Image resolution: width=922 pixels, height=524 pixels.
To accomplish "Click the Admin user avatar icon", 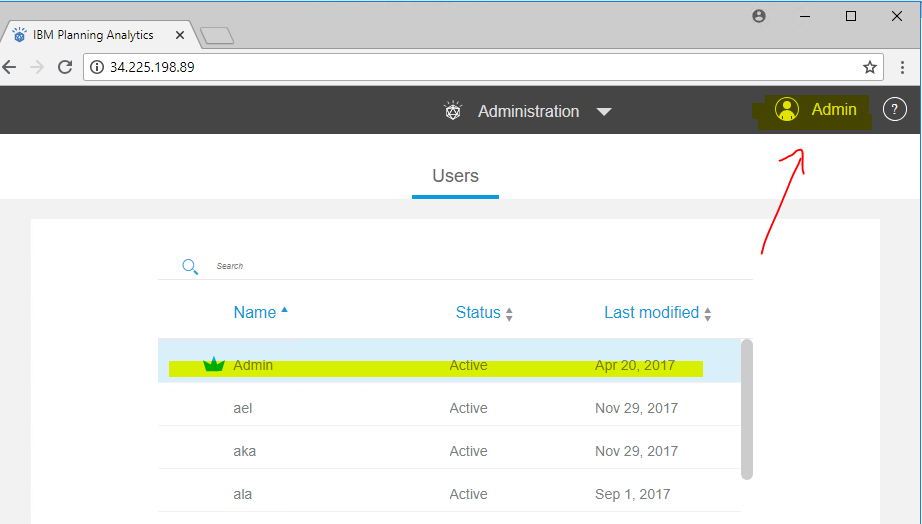I will coord(787,110).
